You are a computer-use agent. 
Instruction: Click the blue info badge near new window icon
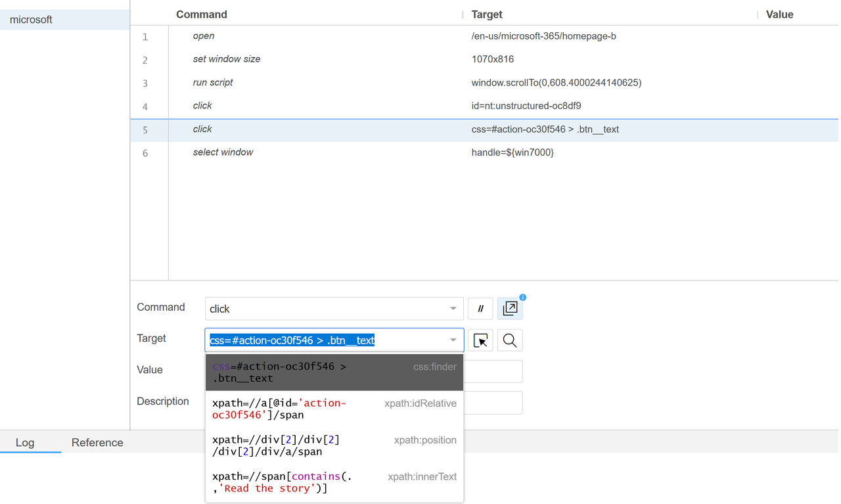click(522, 297)
